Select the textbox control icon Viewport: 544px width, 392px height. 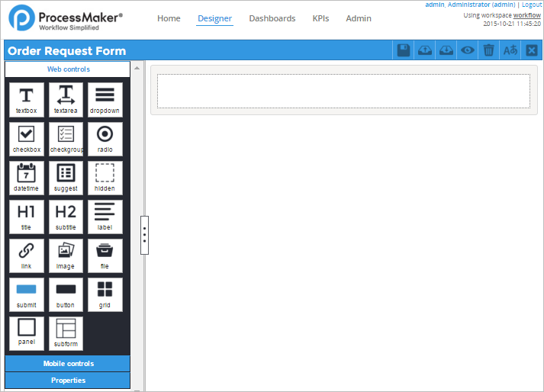point(27,99)
